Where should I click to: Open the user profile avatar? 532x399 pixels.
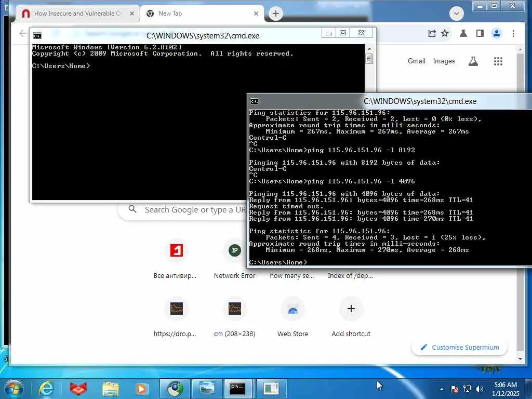tap(496, 33)
